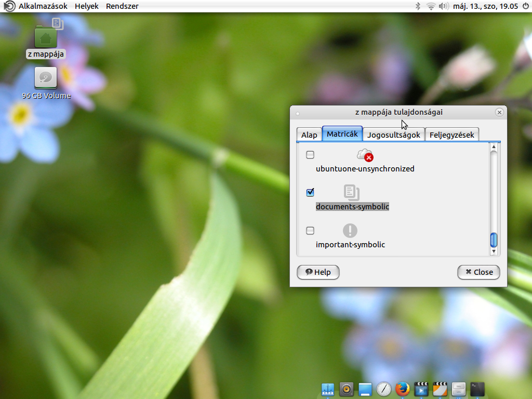Select the Matricák tab

(x=342, y=134)
